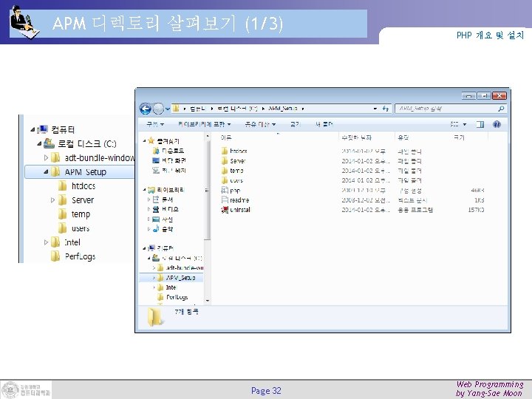Click 로컬 디스크 (C:) in the address bar path
Image resolution: width=532 pixels, height=399 pixels.
tap(237, 109)
